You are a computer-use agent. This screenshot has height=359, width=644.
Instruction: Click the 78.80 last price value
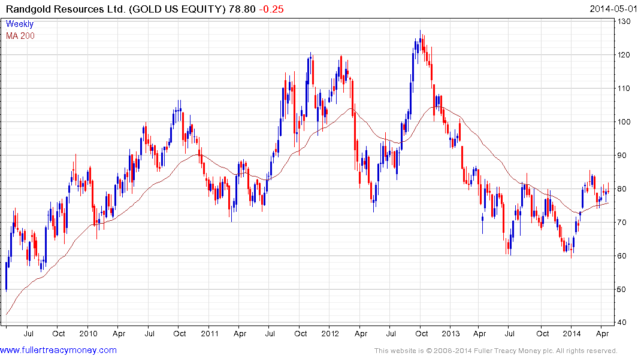point(242,9)
